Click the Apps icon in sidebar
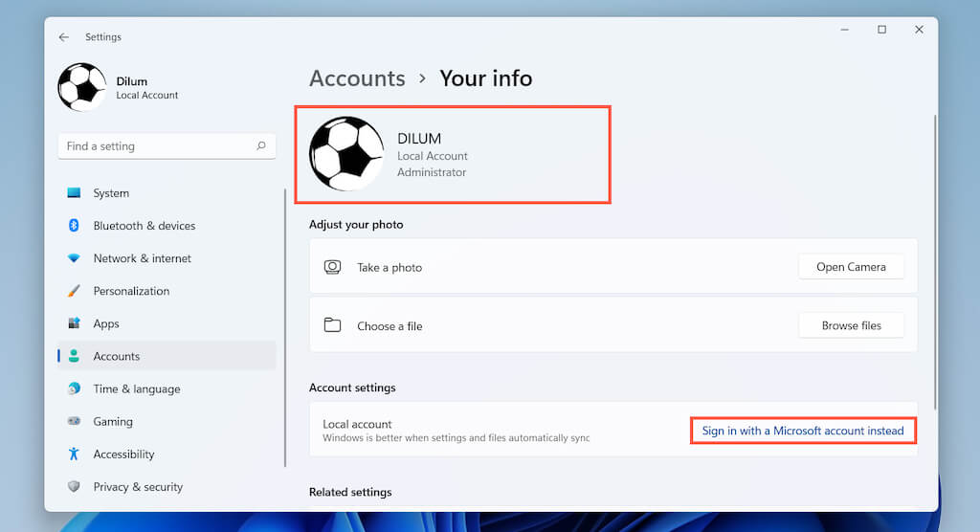The height and width of the screenshot is (532, 980). 74,323
